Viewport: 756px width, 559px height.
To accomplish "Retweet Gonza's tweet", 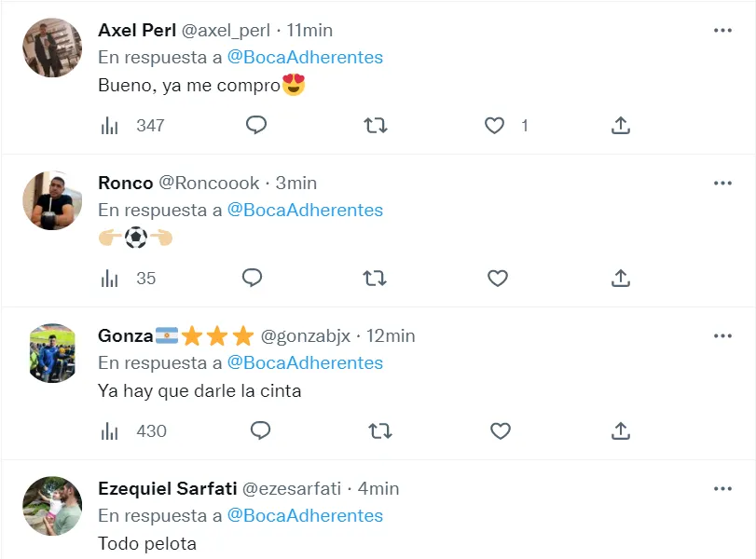I will point(379,430).
